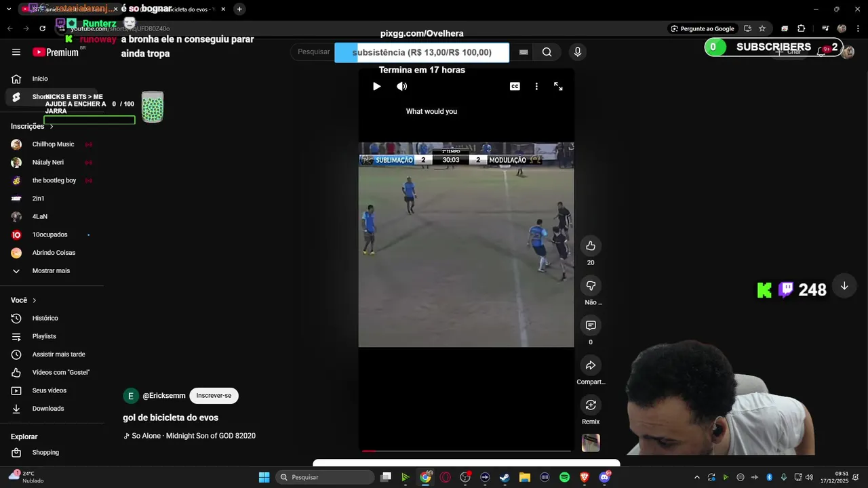Open the sound thumbnail for this Short
868x488 pixels.
coord(591,443)
